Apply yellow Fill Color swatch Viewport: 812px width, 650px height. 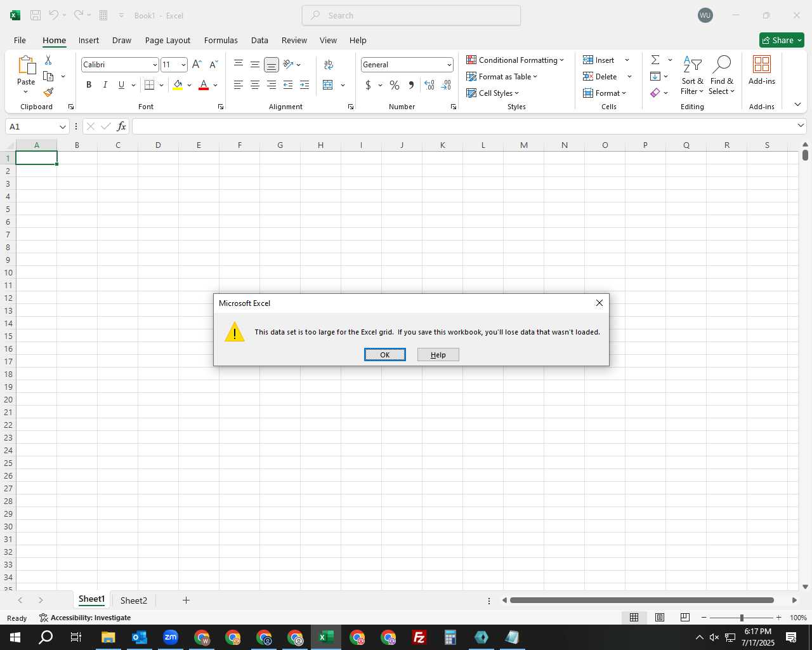click(178, 85)
